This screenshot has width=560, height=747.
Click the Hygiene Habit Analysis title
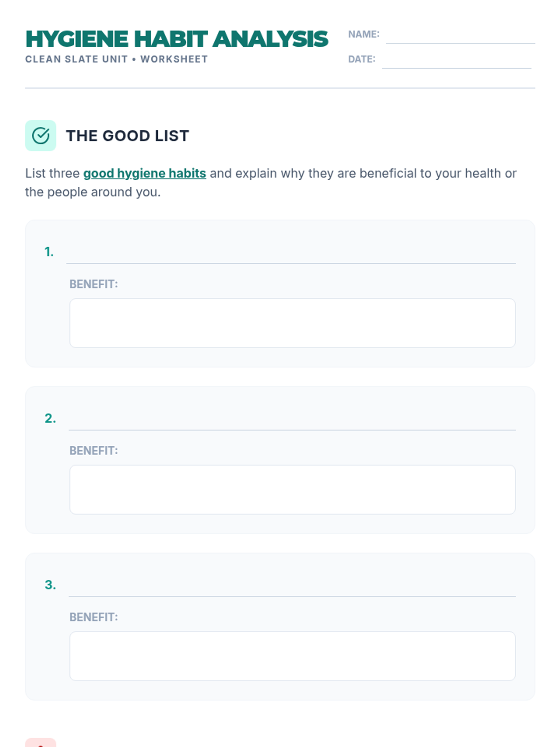[177, 39]
